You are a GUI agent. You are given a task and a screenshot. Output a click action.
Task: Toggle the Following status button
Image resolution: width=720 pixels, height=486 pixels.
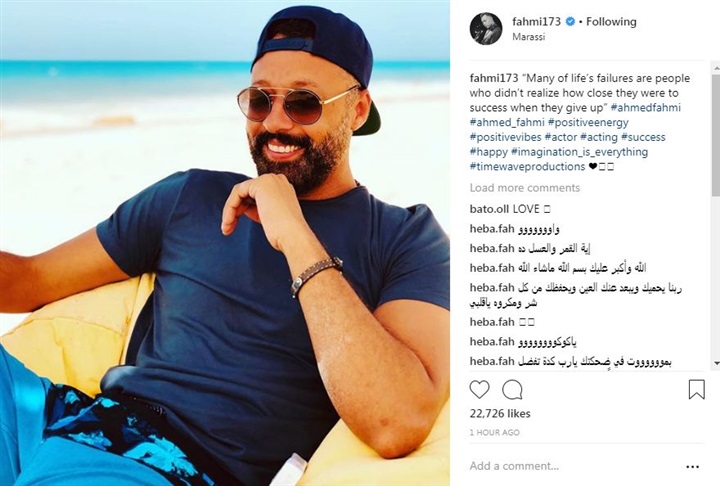point(611,22)
